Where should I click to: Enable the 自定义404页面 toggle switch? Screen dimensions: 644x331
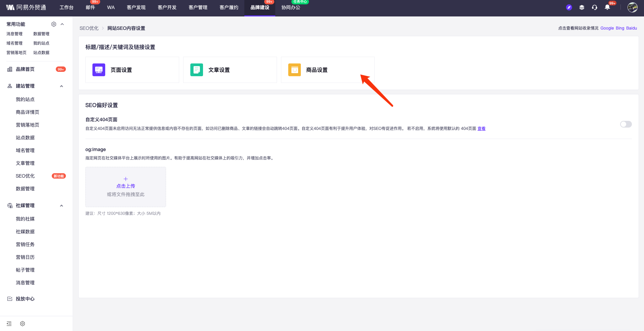pyautogui.click(x=626, y=124)
